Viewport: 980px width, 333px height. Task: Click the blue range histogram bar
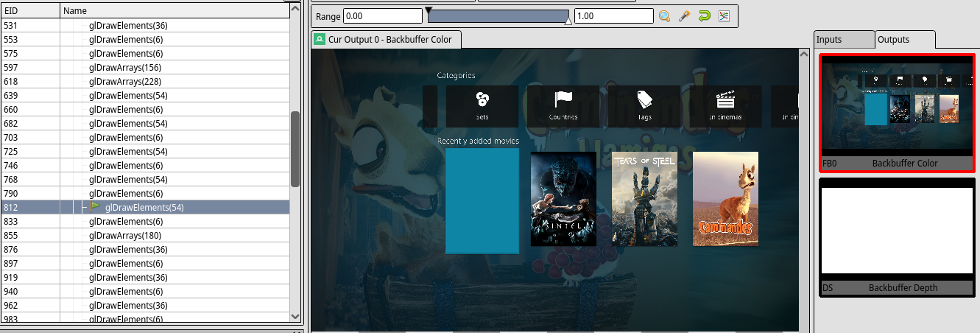[498, 16]
